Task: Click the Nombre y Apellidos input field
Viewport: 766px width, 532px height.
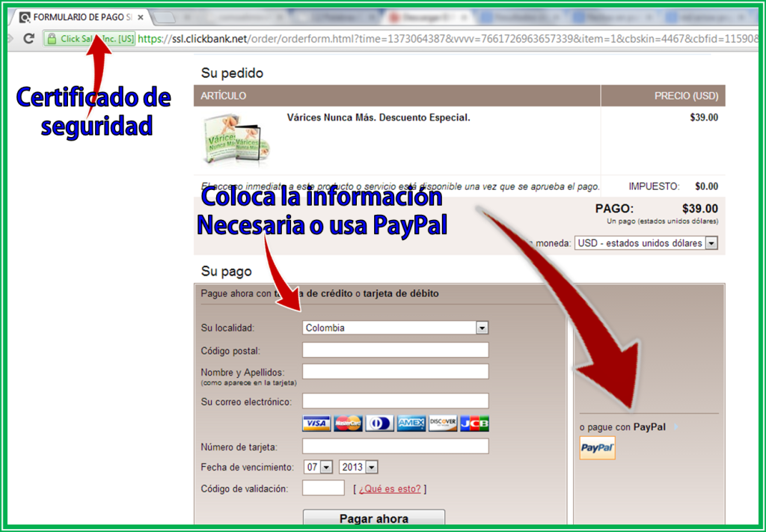Action: 395,371
